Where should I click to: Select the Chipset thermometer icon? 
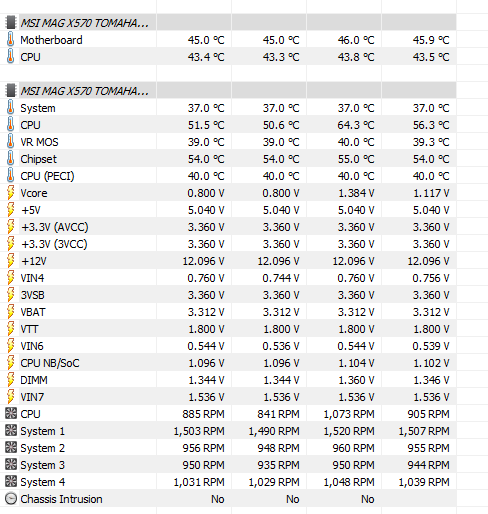tap(11, 159)
